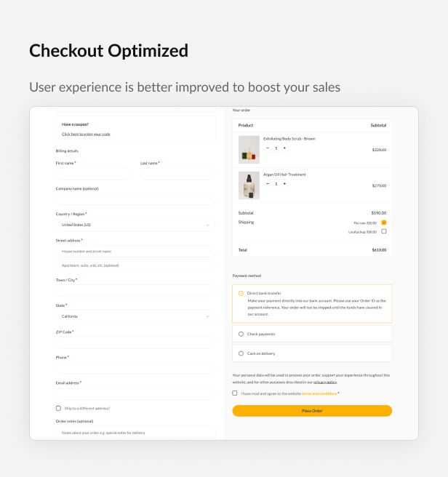Choose Check payments method
This screenshot has width=448, height=477.
click(241, 334)
